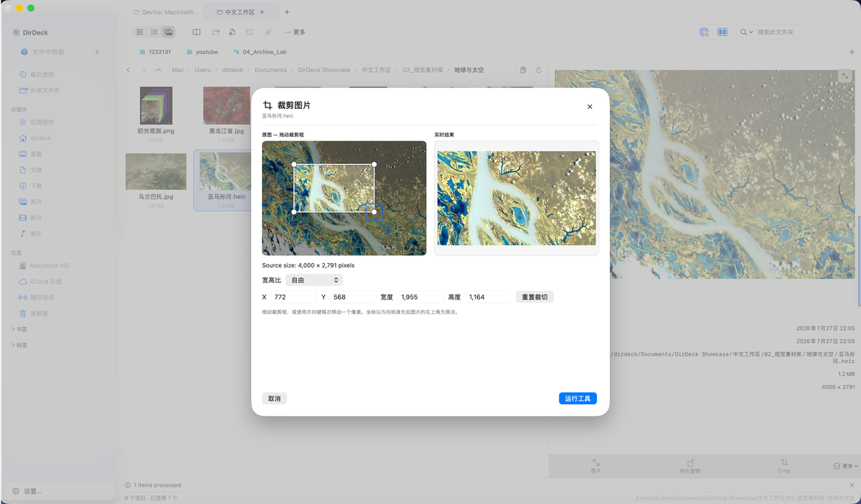Focus the 搜索此文件夹 search field
The height and width of the screenshot is (504, 861).
[804, 32]
